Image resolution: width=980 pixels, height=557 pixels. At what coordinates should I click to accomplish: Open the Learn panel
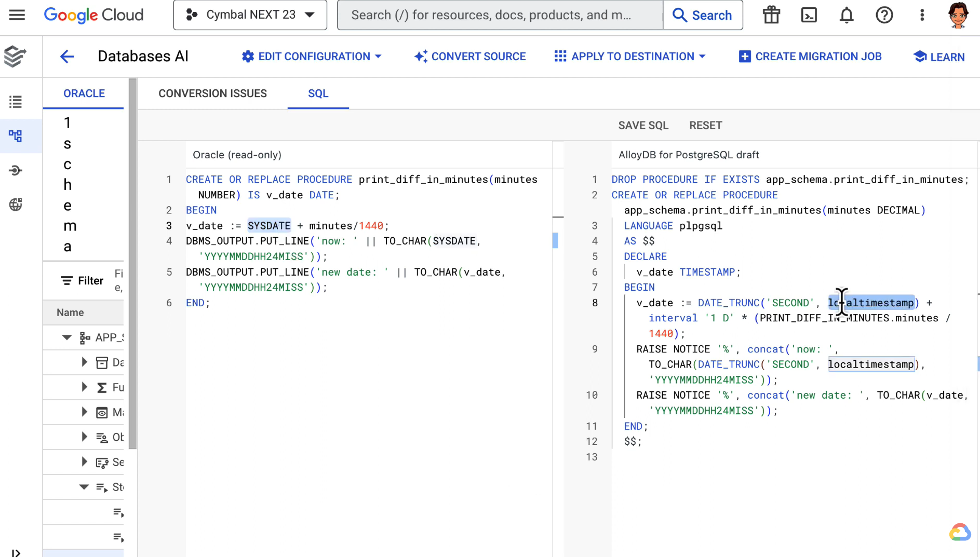click(939, 57)
